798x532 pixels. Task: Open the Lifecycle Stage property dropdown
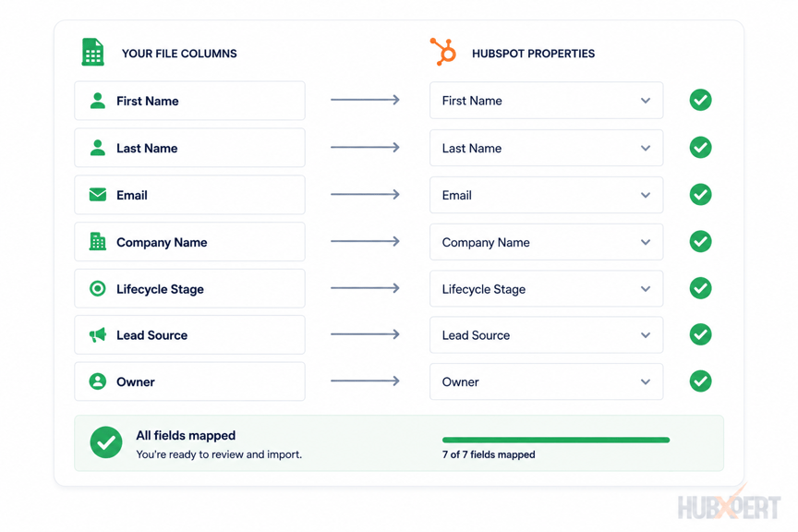tap(546, 289)
